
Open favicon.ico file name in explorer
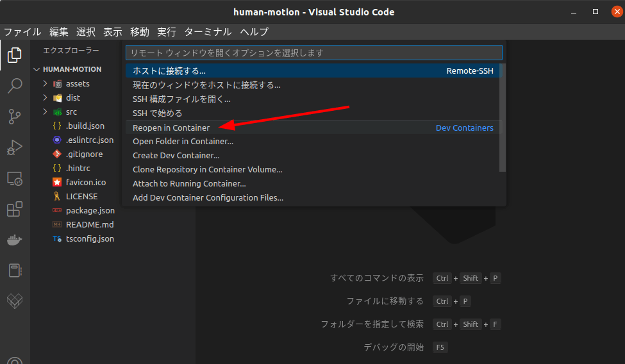(x=86, y=182)
